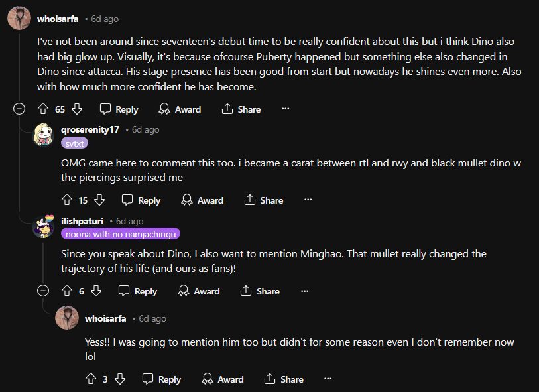539x392 pixels.
Task: Click the 'noona with no namjachingu' flair
Action: click(121, 233)
